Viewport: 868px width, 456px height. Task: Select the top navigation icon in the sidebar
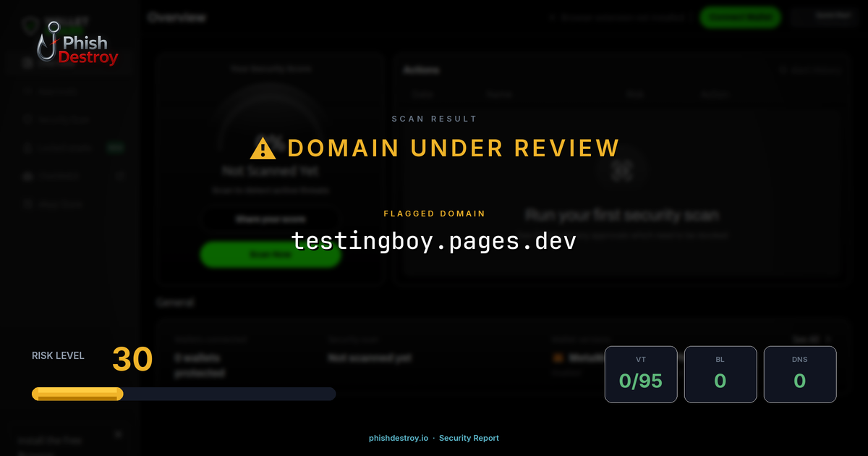pos(27,63)
